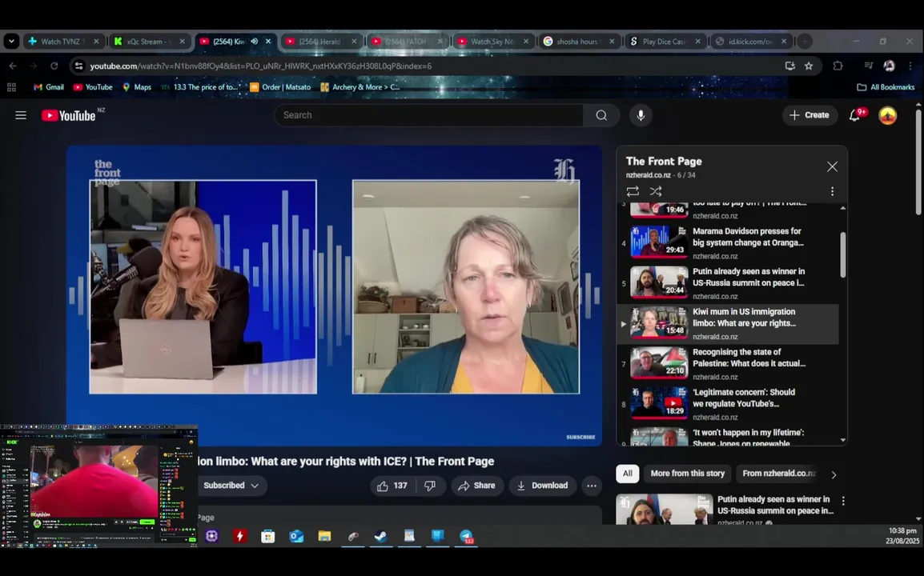Open options for recommended Putin video
This screenshot has width=924, height=576.
tap(843, 501)
